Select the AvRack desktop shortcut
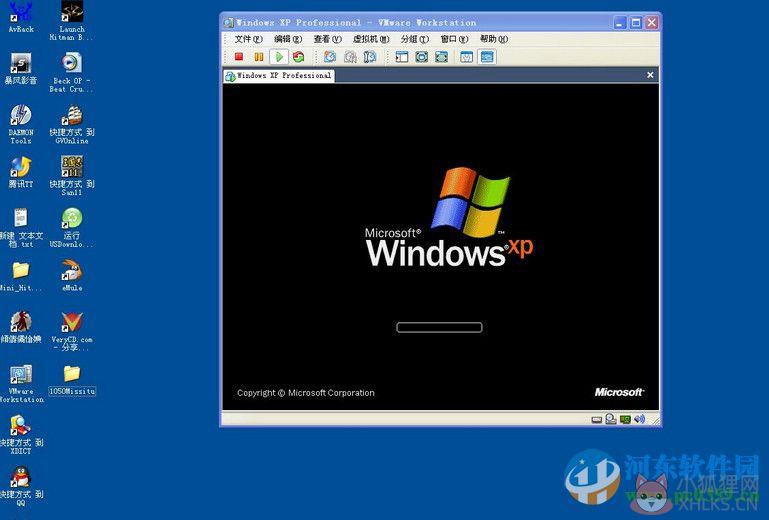The height and width of the screenshot is (520, 769). 21,17
